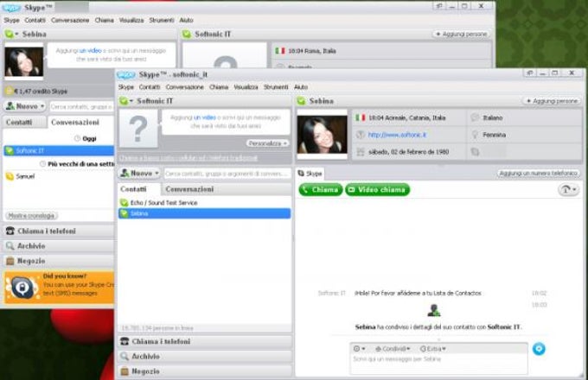Open the Extra dropdown in chat toolbar
Image resolution: width=588 pixels, height=380 pixels.
[x=432, y=349]
